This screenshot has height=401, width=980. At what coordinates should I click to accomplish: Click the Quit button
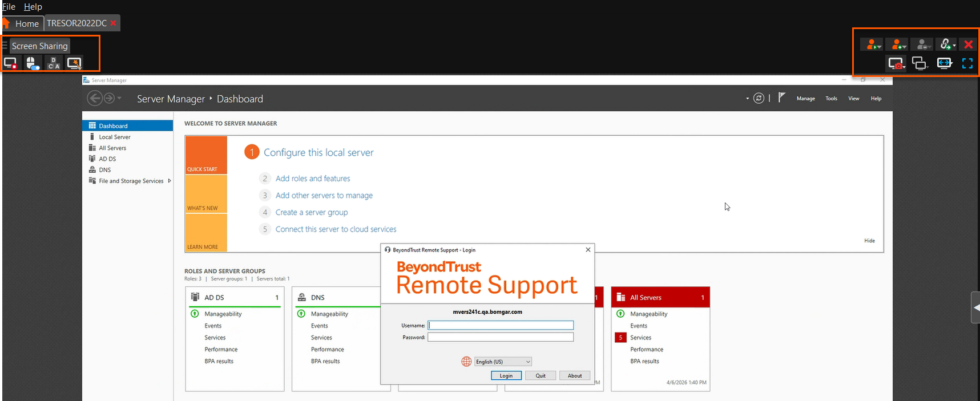click(x=541, y=375)
